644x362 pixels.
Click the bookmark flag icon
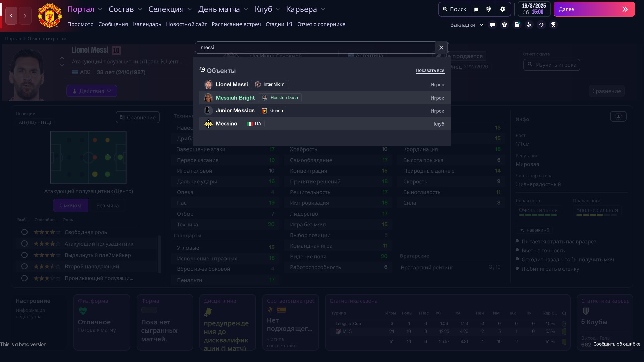476,9
